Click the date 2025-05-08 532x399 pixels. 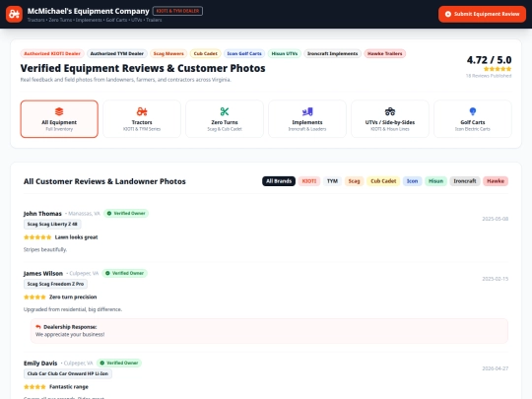pos(495,219)
